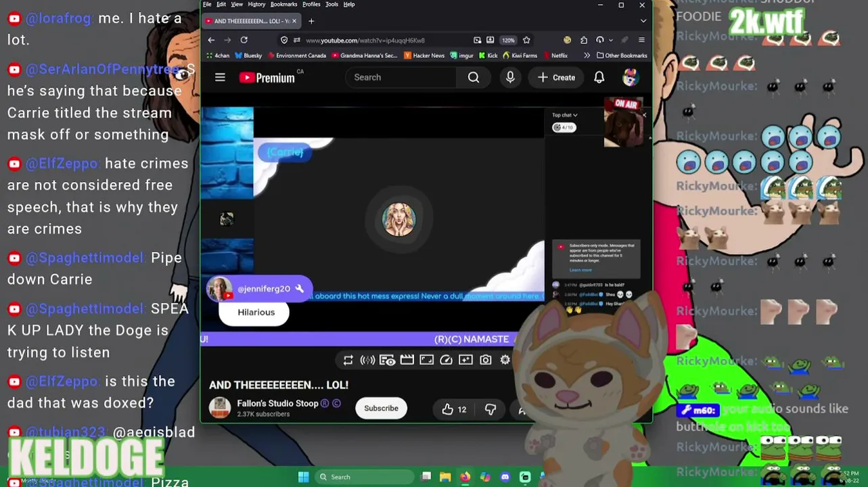Click the clapperboard cinema mode icon
The image size is (868, 487).
click(x=407, y=360)
